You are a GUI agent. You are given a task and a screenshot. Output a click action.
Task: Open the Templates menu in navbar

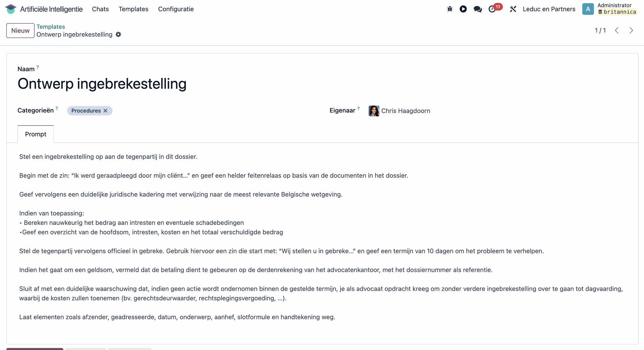click(x=133, y=9)
